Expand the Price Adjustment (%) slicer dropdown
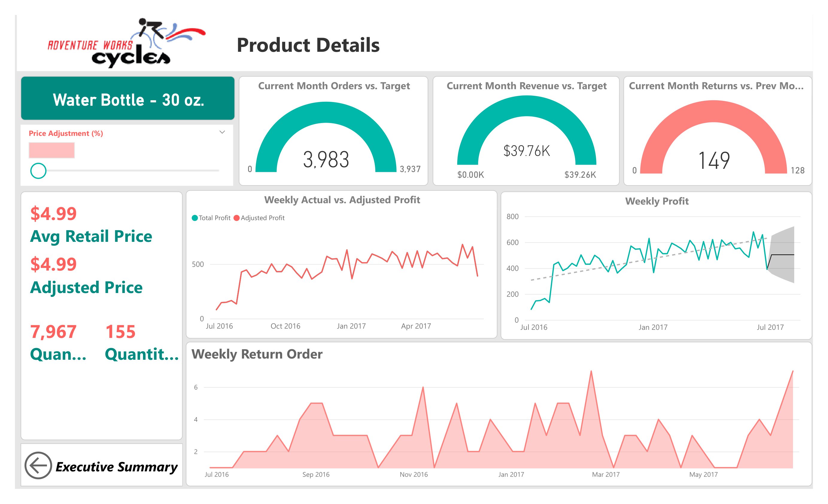 pos(222,132)
